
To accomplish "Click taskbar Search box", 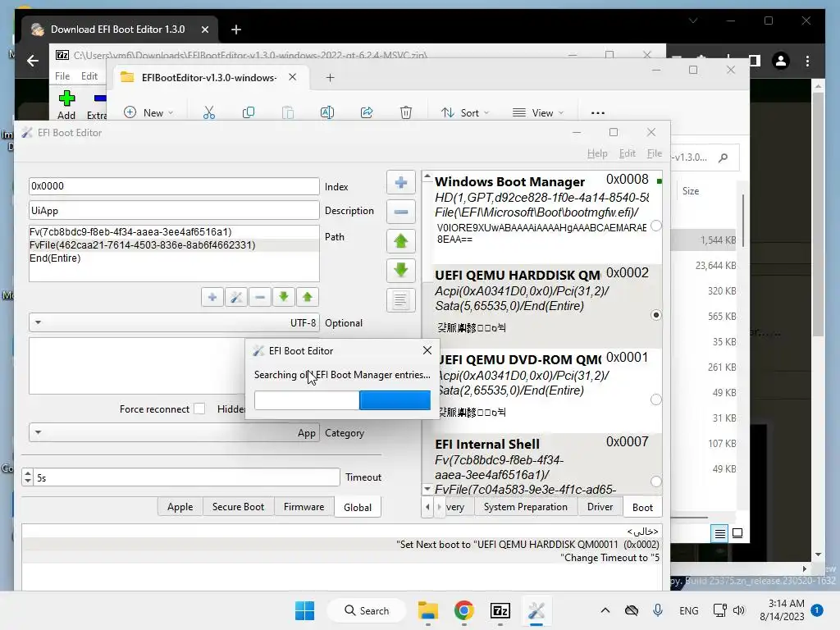I will 367,610.
